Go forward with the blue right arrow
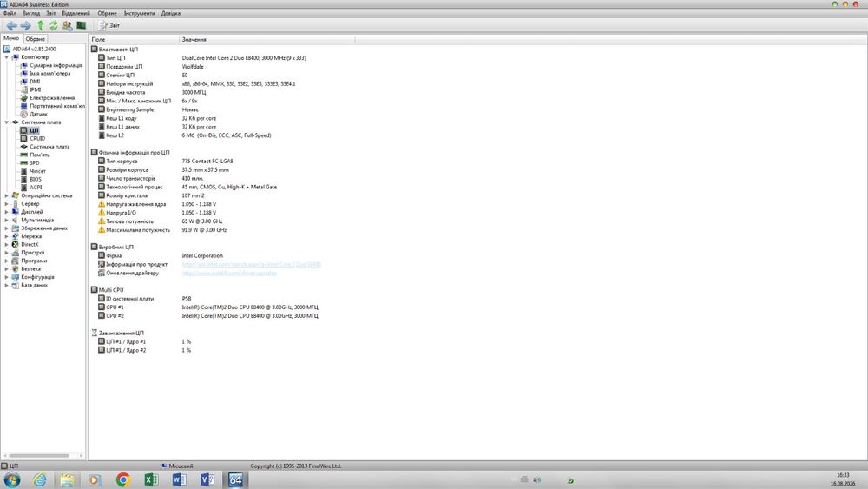 click(x=25, y=25)
